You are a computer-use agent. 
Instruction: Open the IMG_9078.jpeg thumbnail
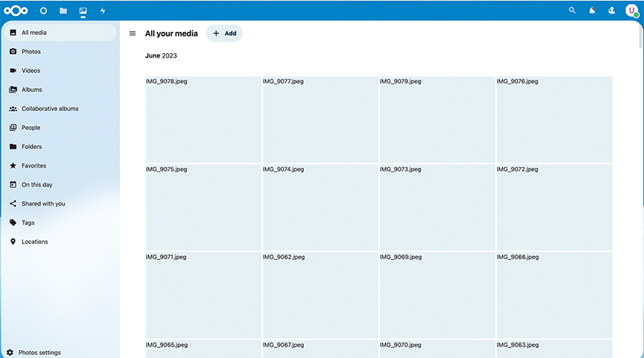pyautogui.click(x=203, y=119)
